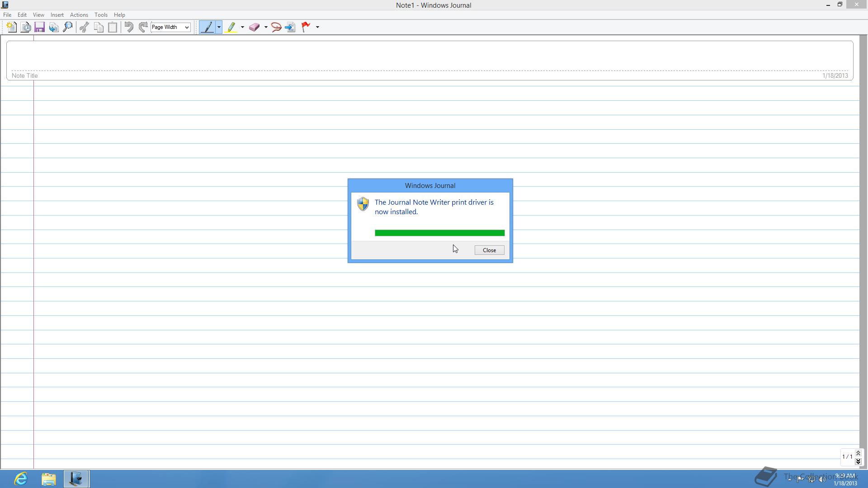Select the Highlighter tool
868x488 pixels.
231,27
